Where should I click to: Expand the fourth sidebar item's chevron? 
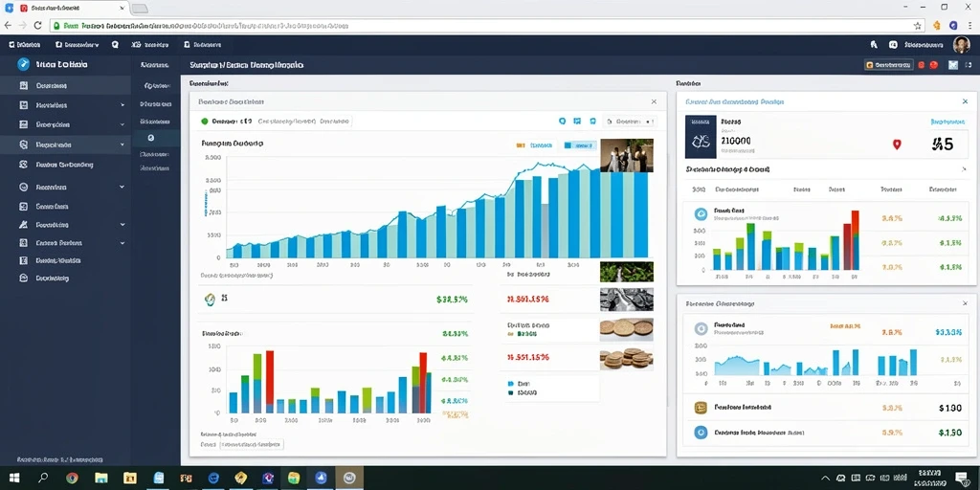click(122, 145)
